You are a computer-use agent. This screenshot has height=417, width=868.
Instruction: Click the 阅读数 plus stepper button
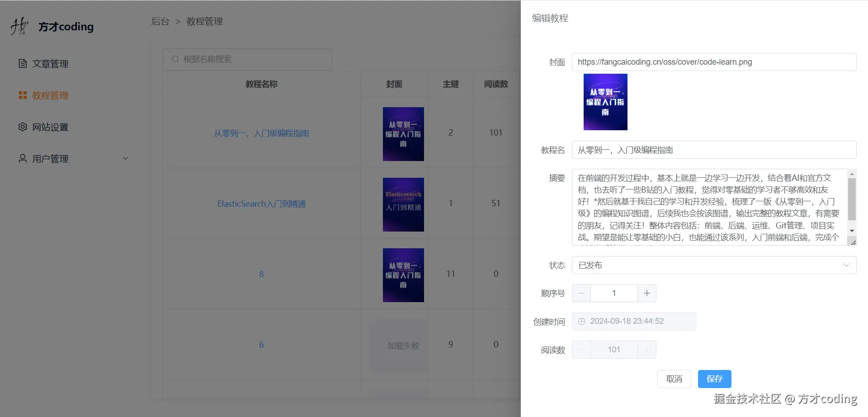tap(647, 350)
